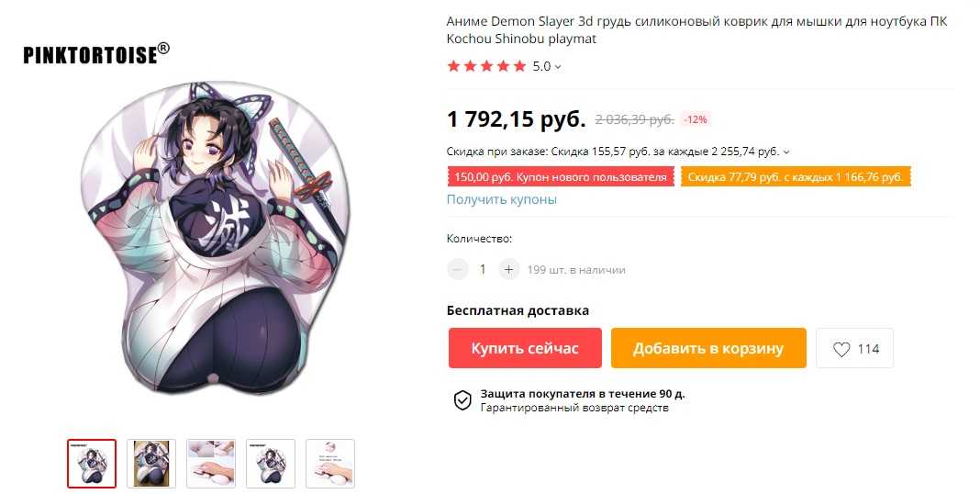Image resolution: width=980 pixels, height=494 pixels.
Task: Select the 150,00 руб. new user coupon
Action: click(561, 177)
